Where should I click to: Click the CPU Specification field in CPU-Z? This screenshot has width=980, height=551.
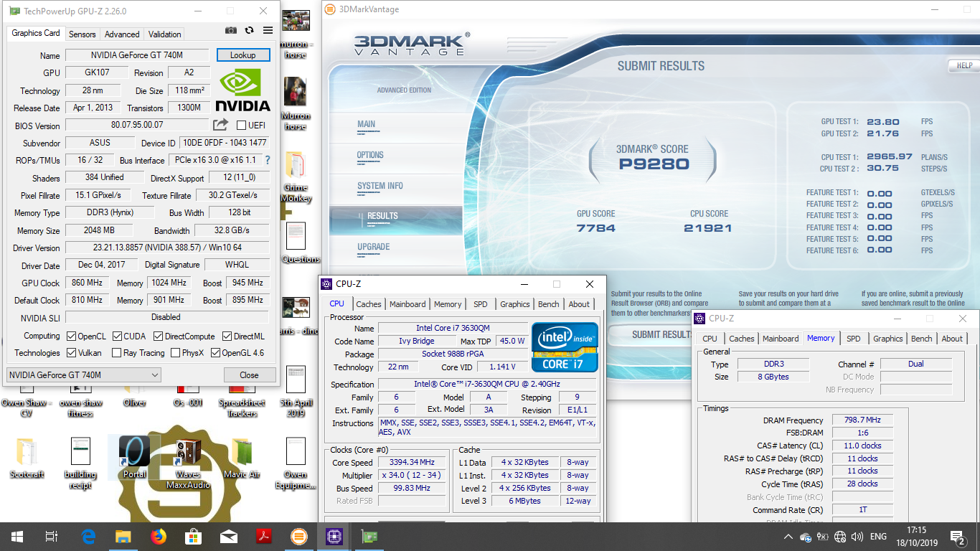coord(487,384)
